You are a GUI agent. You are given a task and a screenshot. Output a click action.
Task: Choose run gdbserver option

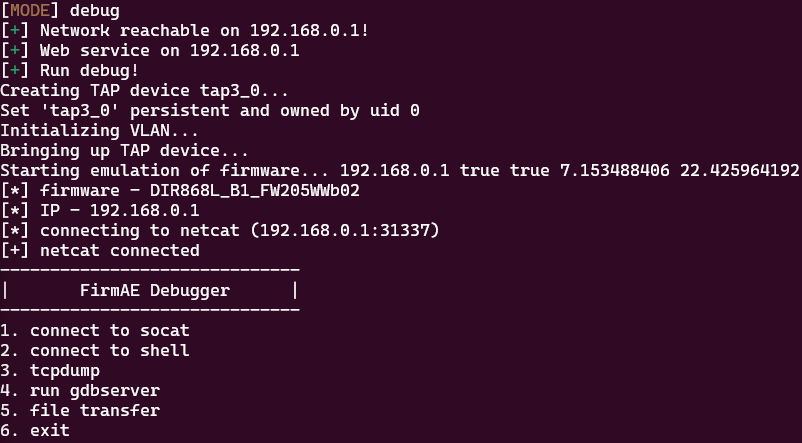pyautogui.click(x=80, y=390)
